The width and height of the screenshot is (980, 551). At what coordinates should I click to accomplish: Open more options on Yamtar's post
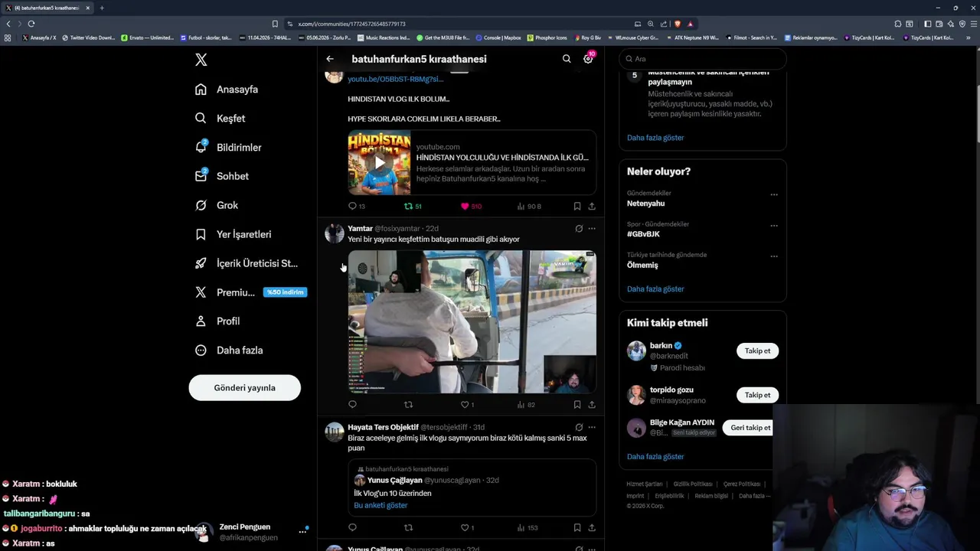(x=592, y=228)
